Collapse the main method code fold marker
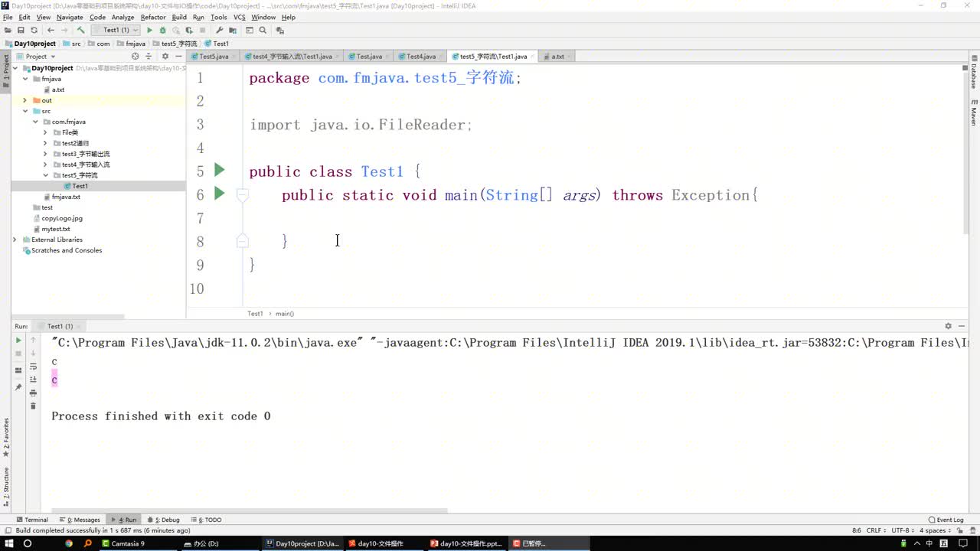This screenshot has height=551, width=980. (x=242, y=195)
